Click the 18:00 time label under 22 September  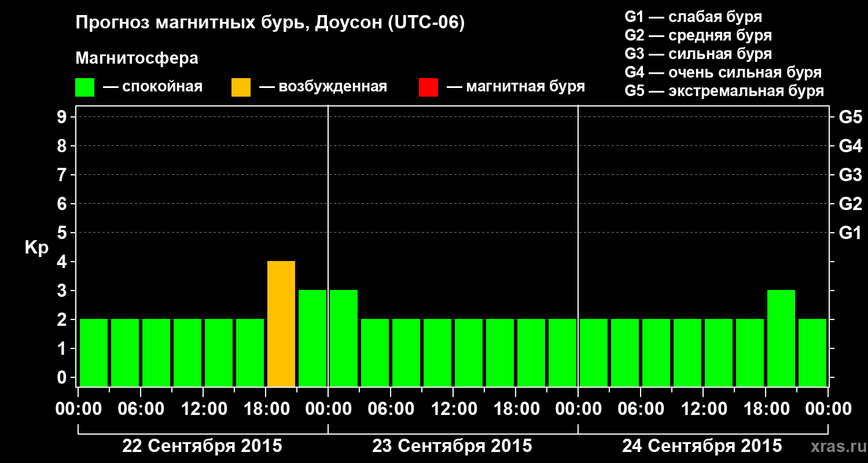point(266,409)
